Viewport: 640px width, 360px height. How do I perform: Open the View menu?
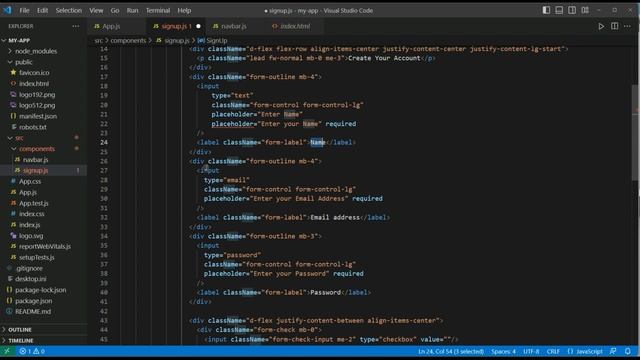[96, 11]
